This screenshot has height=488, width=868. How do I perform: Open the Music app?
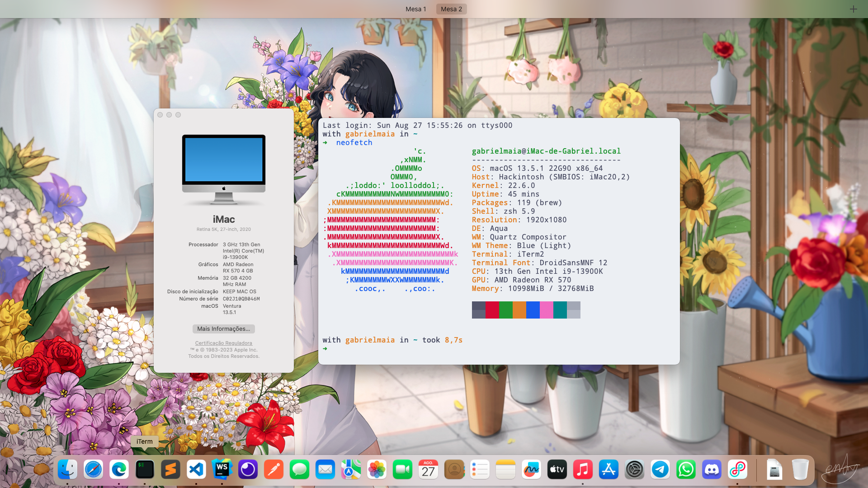tap(583, 470)
